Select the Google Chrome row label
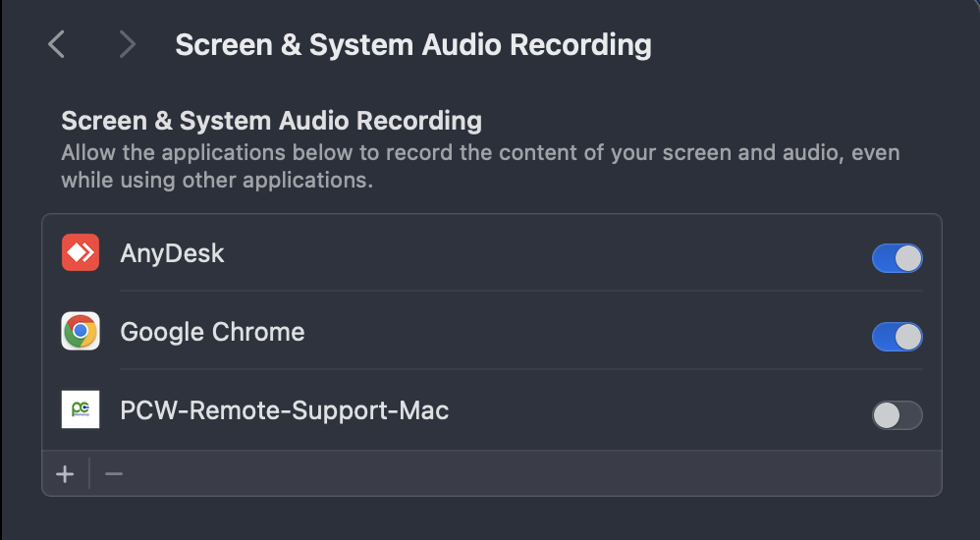Viewport: 980px width, 540px height. (x=212, y=332)
